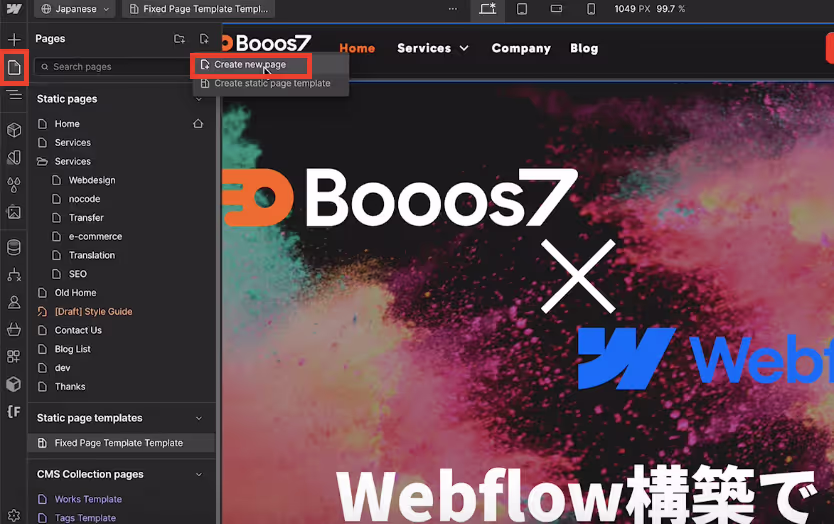Screen dimensions: 834x524
Task: Select the top-level Services page
Action: pyautogui.click(x=121, y=143)
